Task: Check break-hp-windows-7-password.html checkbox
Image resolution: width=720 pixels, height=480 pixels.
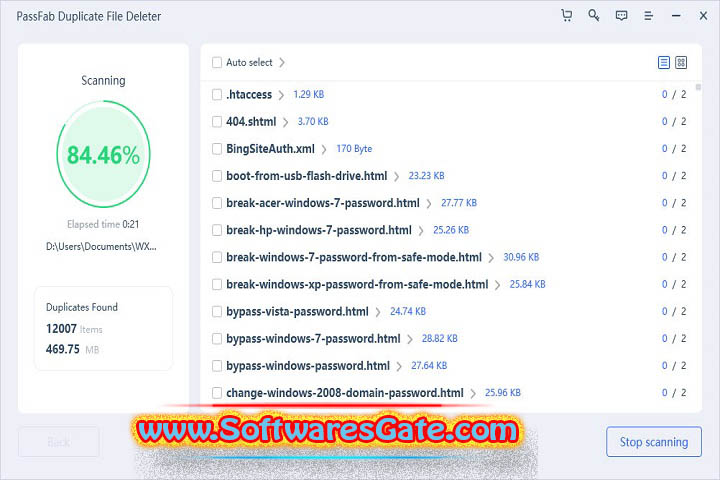Action: tap(217, 230)
